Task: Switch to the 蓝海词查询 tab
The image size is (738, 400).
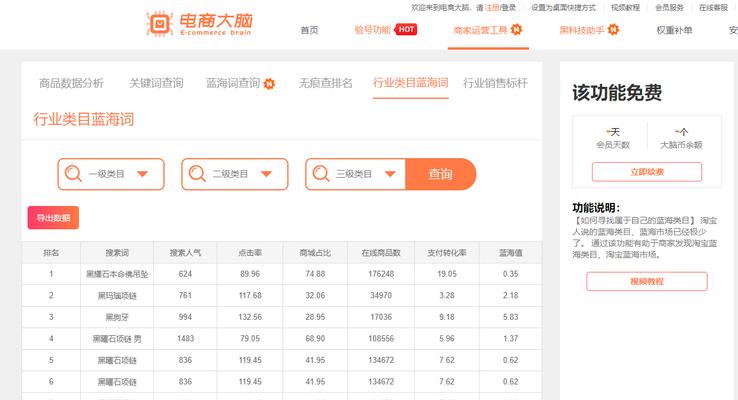Action: pyautogui.click(x=233, y=83)
